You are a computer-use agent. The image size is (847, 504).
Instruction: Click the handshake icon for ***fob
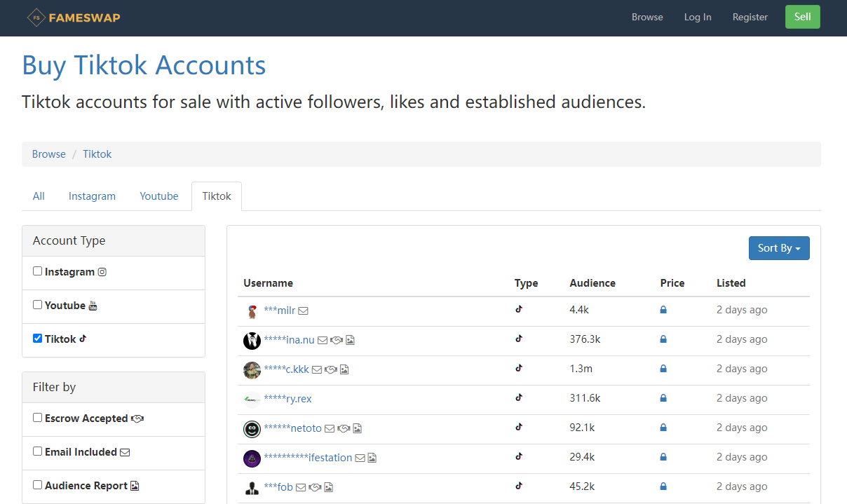coord(315,487)
